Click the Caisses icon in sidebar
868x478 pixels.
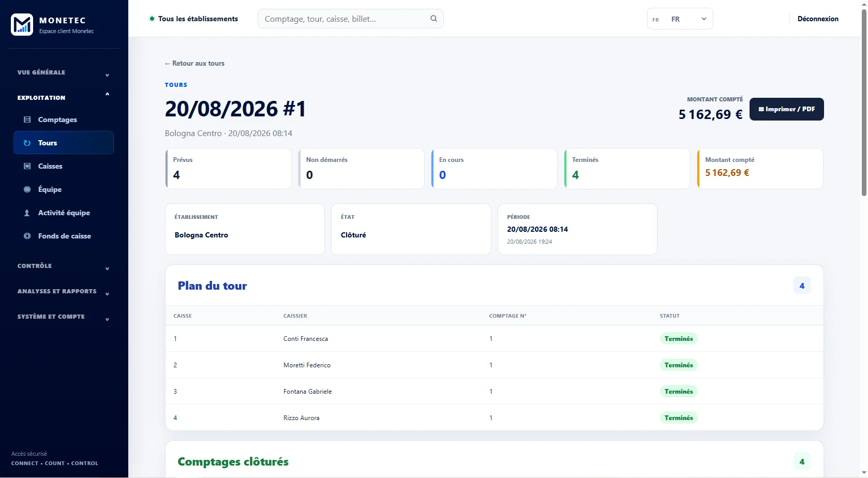27,166
